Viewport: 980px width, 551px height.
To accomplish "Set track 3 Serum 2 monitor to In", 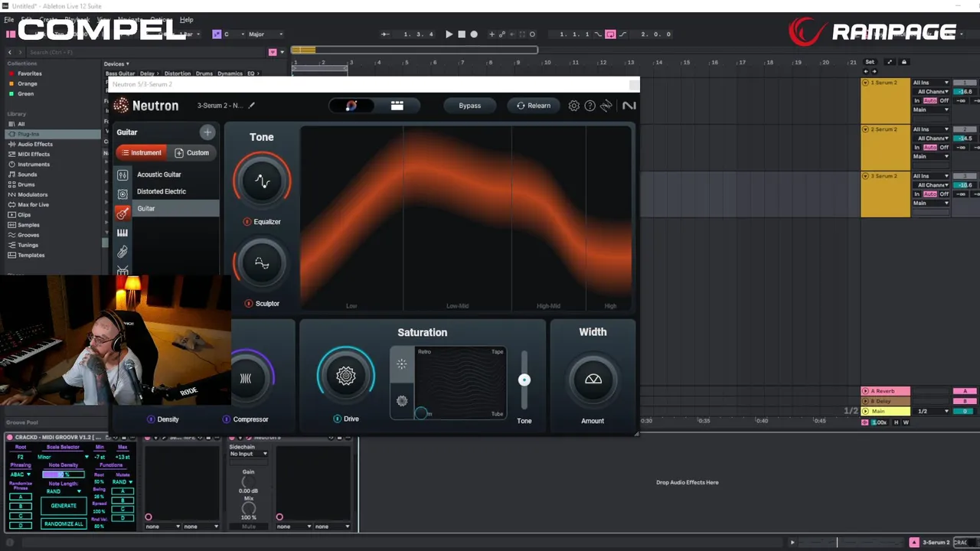I will 916,194.
